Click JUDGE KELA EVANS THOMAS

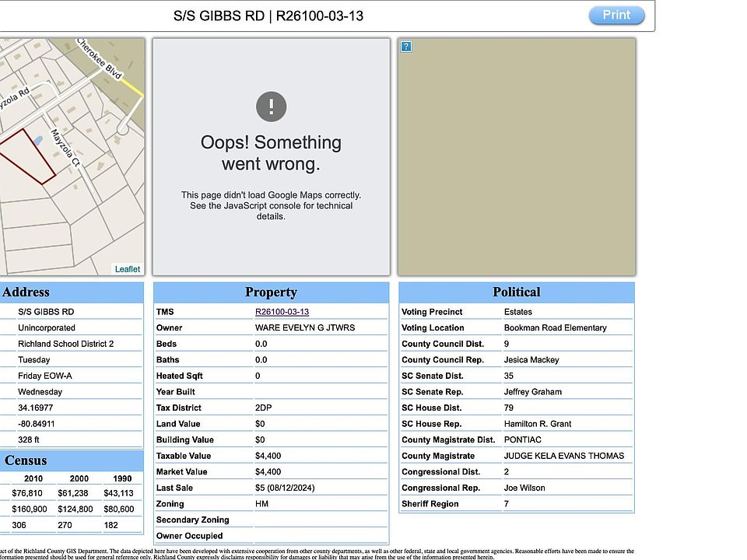click(x=564, y=457)
